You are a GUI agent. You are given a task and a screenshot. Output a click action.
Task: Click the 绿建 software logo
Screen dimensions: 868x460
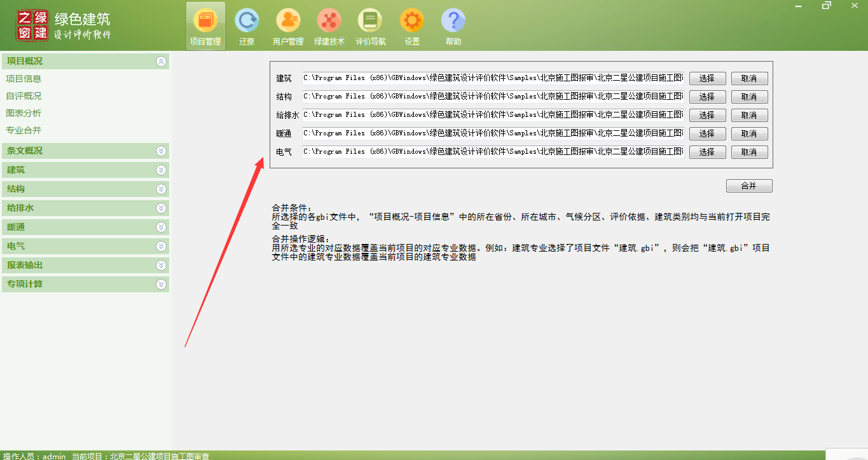click(32, 25)
